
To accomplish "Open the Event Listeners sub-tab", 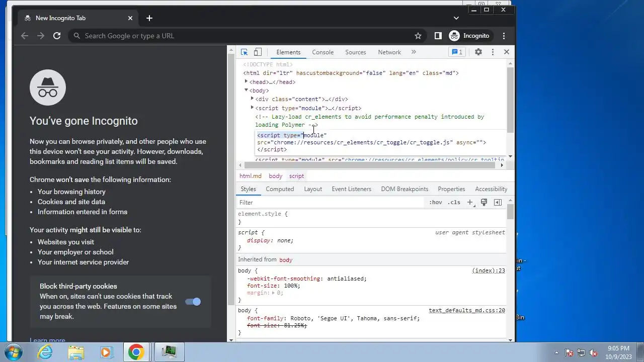I will coord(351,189).
